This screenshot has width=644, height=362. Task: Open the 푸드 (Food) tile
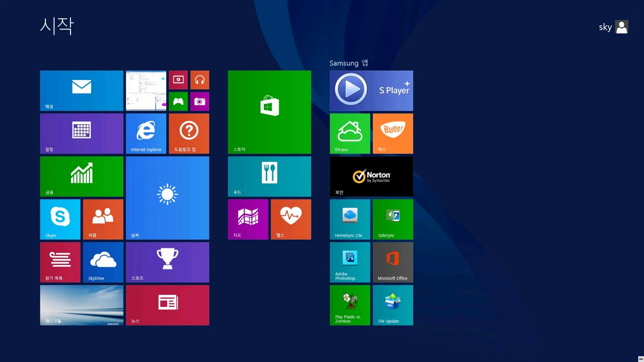[x=270, y=177]
